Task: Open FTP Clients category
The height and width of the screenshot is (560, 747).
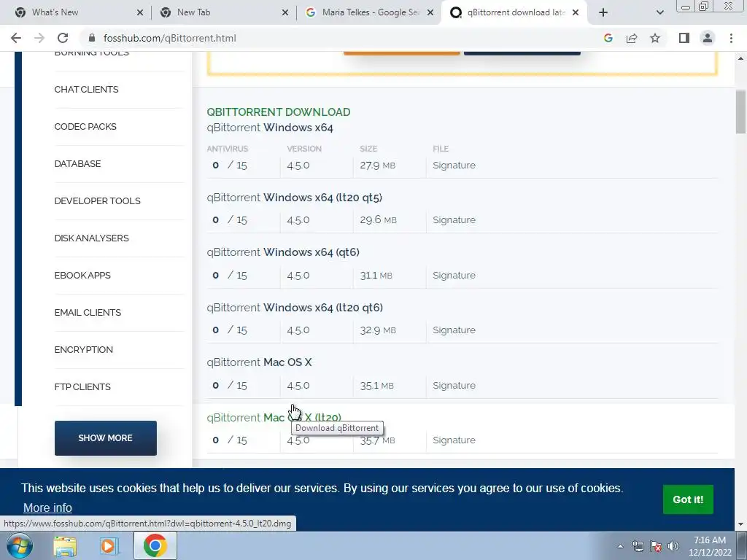Action: [82, 386]
